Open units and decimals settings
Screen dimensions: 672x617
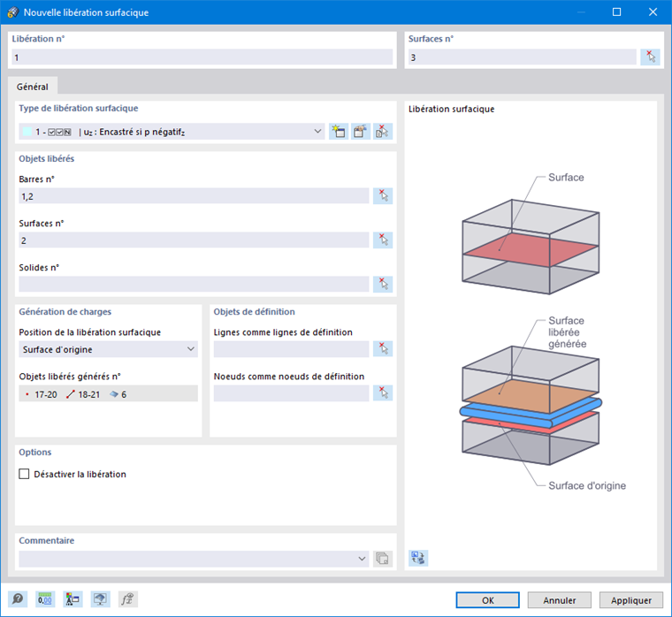[45, 599]
